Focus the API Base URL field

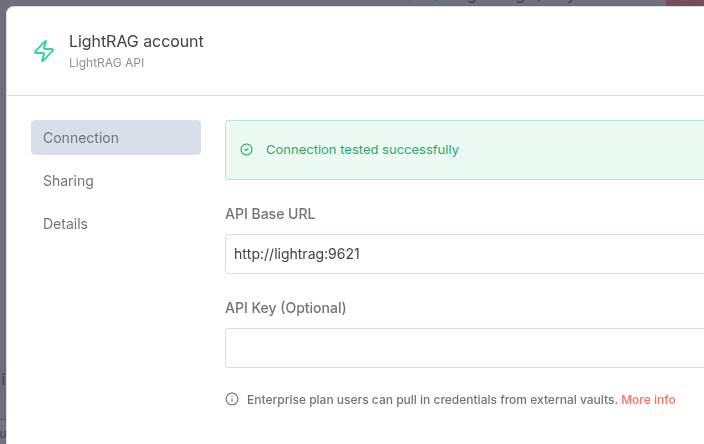[464, 254]
